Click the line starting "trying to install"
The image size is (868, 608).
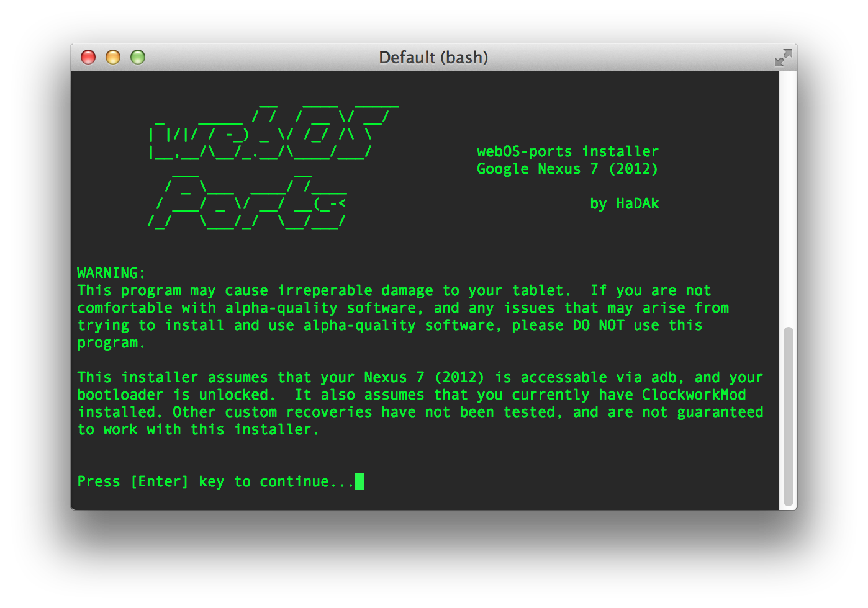coord(390,325)
